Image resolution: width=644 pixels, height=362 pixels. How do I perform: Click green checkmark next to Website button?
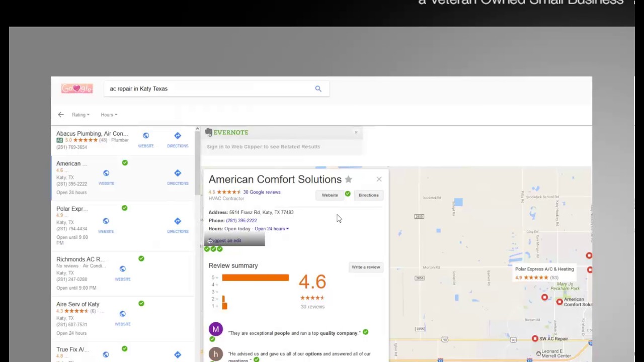348,194
